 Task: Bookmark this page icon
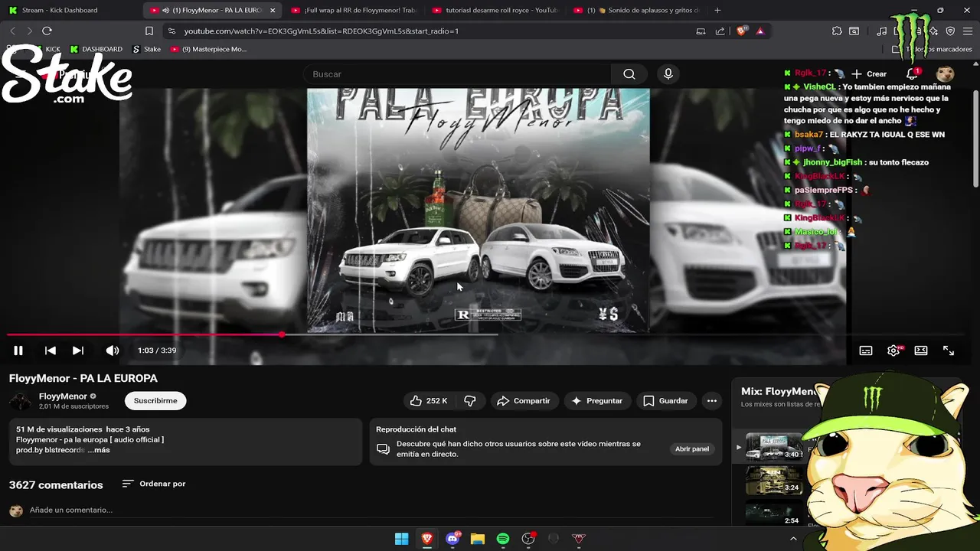tap(149, 31)
